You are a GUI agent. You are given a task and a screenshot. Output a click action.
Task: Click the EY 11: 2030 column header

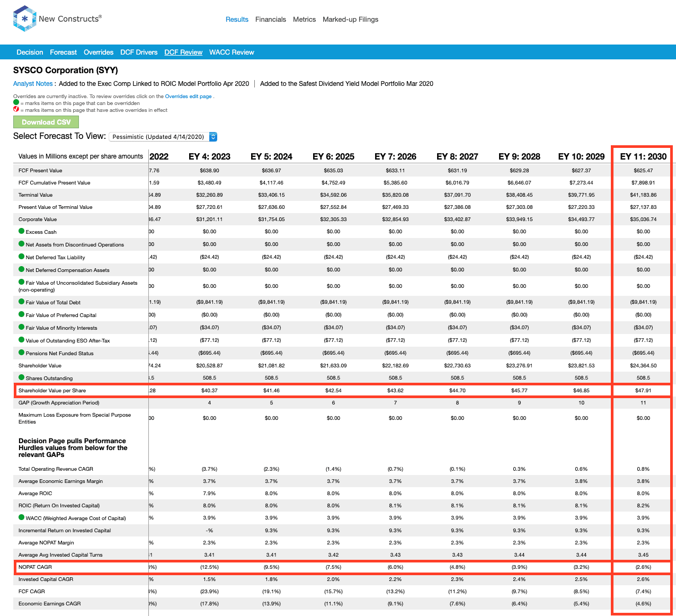click(x=643, y=156)
